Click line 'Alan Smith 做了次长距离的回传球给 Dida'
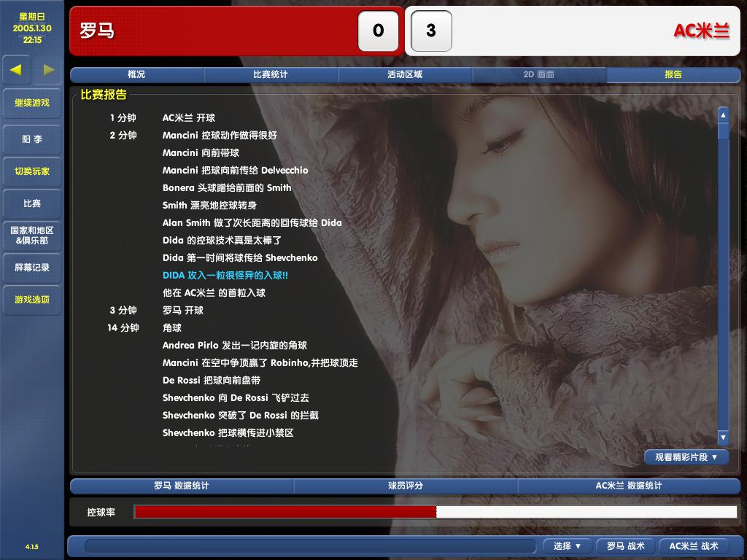Image resolution: width=747 pixels, height=560 pixels. tap(252, 223)
